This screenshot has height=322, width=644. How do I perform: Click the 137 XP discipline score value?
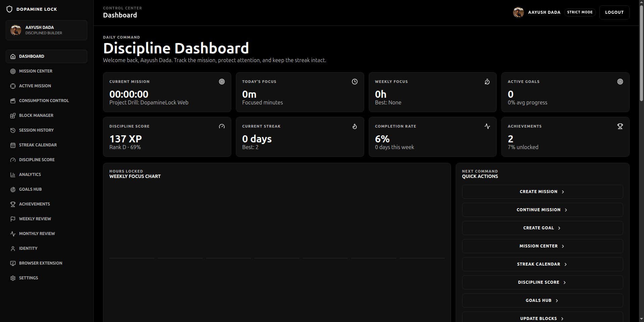pos(126,139)
